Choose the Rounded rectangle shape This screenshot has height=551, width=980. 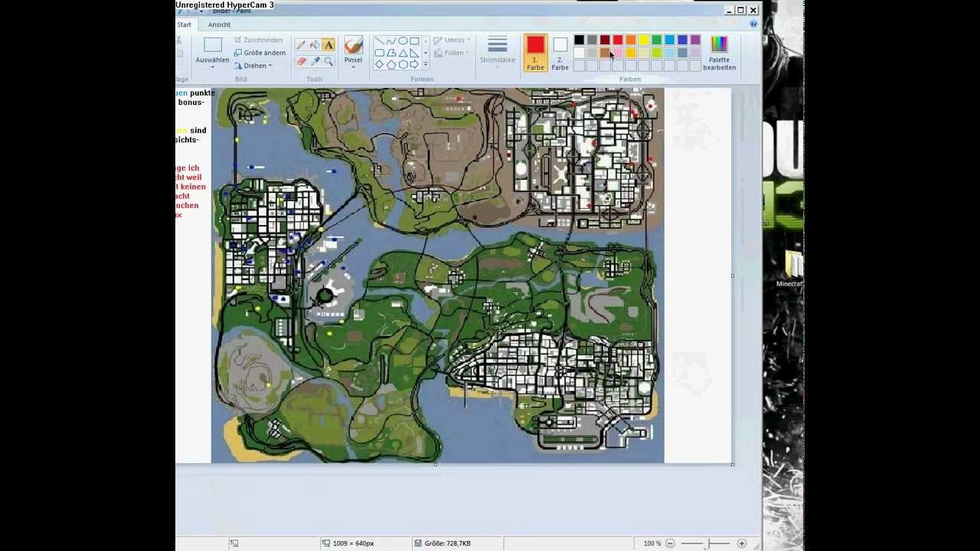point(379,53)
